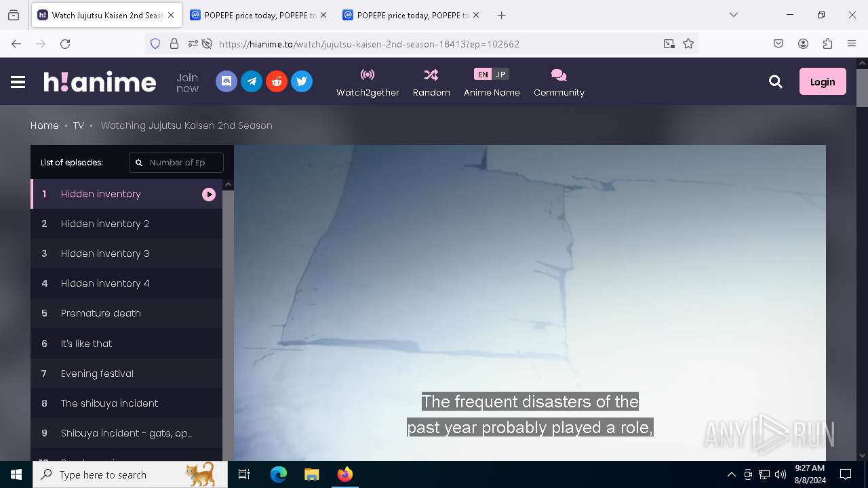Switch anime name language to JP
This screenshot has width=868, height=488.
click(500, 75)
